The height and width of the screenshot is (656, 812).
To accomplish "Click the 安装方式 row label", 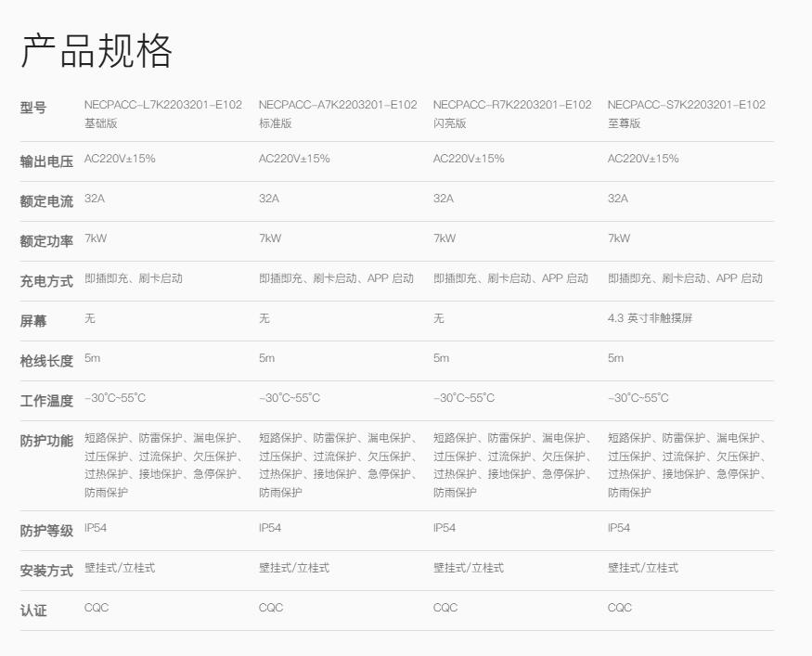I will tap(46, 571).
